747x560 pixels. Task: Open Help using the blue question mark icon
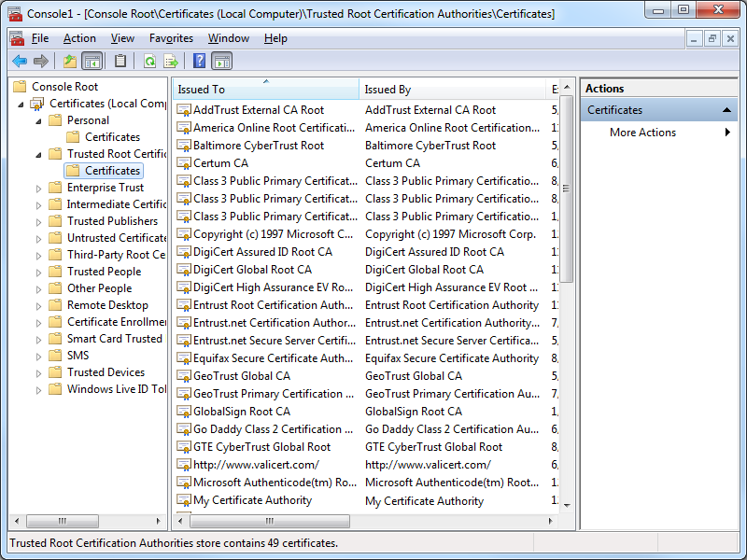pyautogui.click(x=199, y=62)
